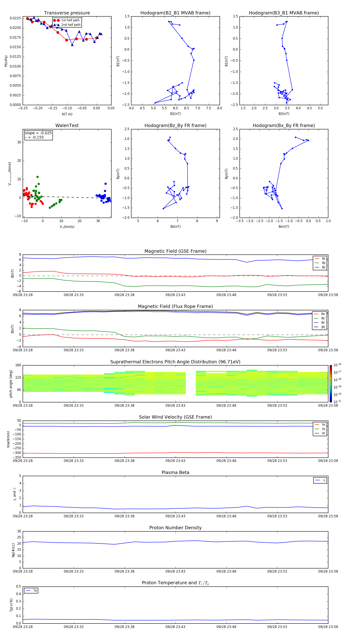
Task: Click the 'Bz' legend entry in GSE magnetic field plot
Action: 320,267
